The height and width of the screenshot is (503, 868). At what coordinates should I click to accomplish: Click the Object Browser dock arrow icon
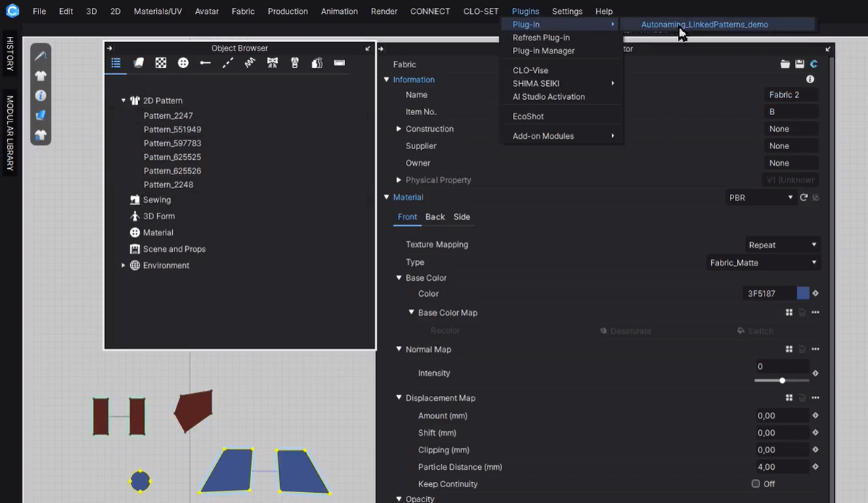[110, 48]
